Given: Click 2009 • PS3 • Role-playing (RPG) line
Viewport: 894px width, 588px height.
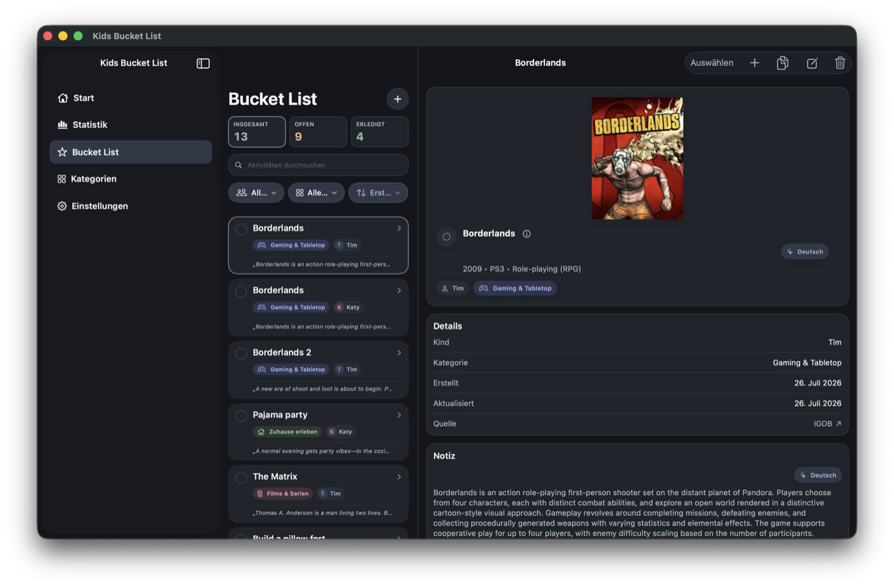Looking at the screenshot, I should [x=522, y=269].
